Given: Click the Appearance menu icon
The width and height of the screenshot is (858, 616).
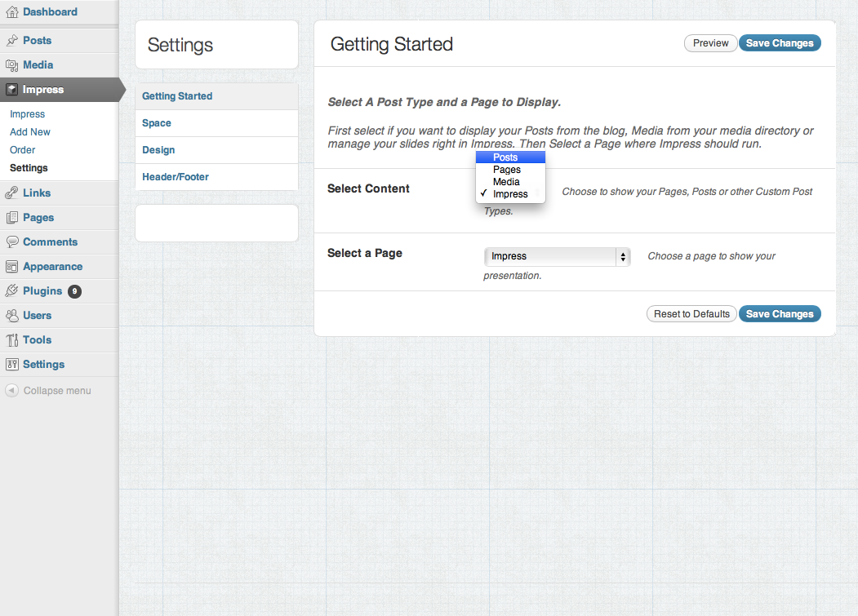Looking at the screenshot, I should (x=11, y=267).
